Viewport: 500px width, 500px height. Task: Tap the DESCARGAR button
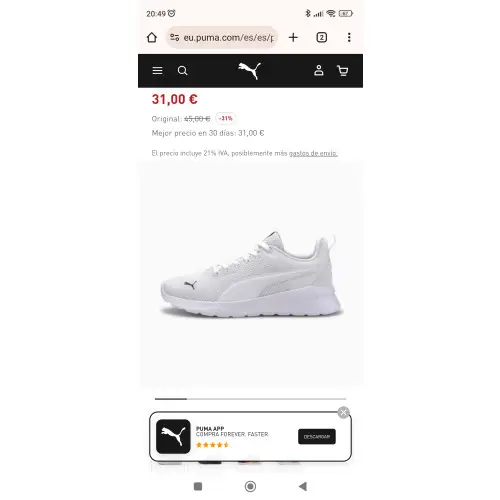[317, 436]
